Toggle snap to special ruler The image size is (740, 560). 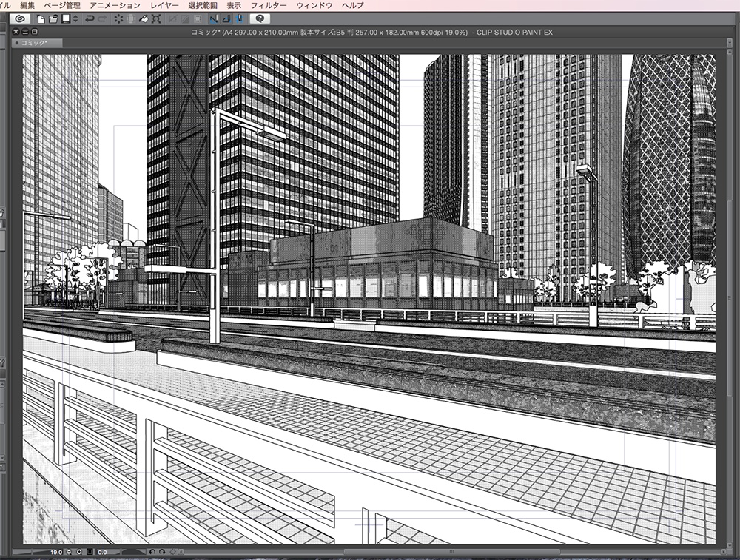(x=227, y=19)
